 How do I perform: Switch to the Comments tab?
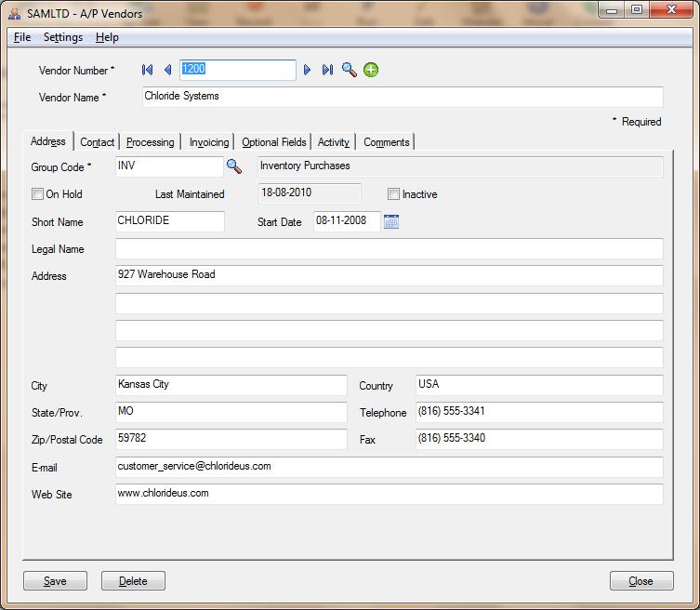click(386, 142)
